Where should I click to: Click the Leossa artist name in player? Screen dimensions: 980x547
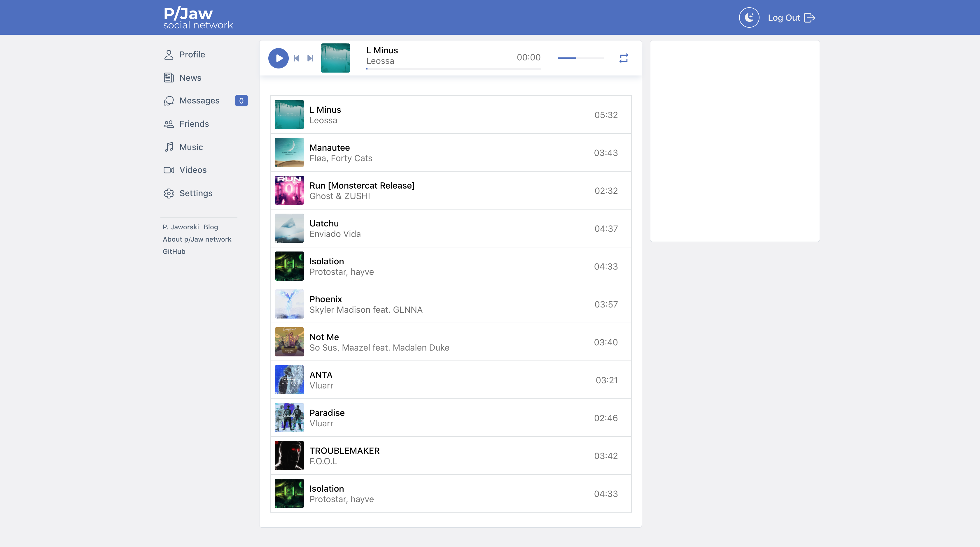380,61
